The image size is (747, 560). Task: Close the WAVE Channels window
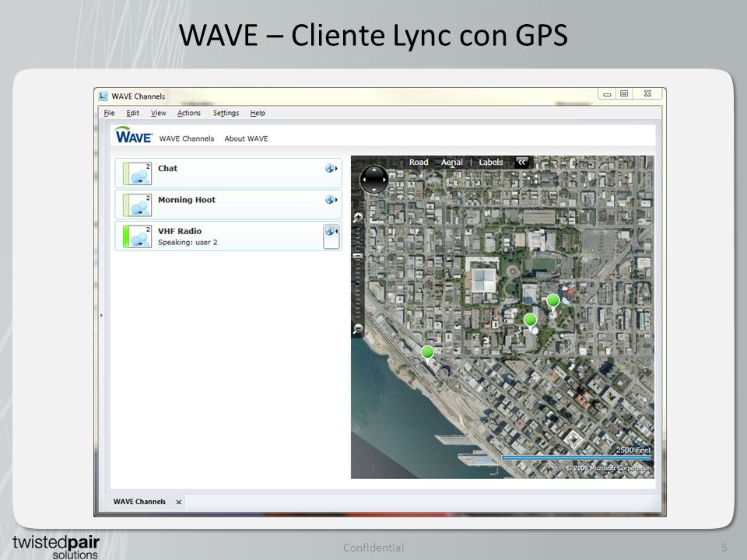coord(647,94)
